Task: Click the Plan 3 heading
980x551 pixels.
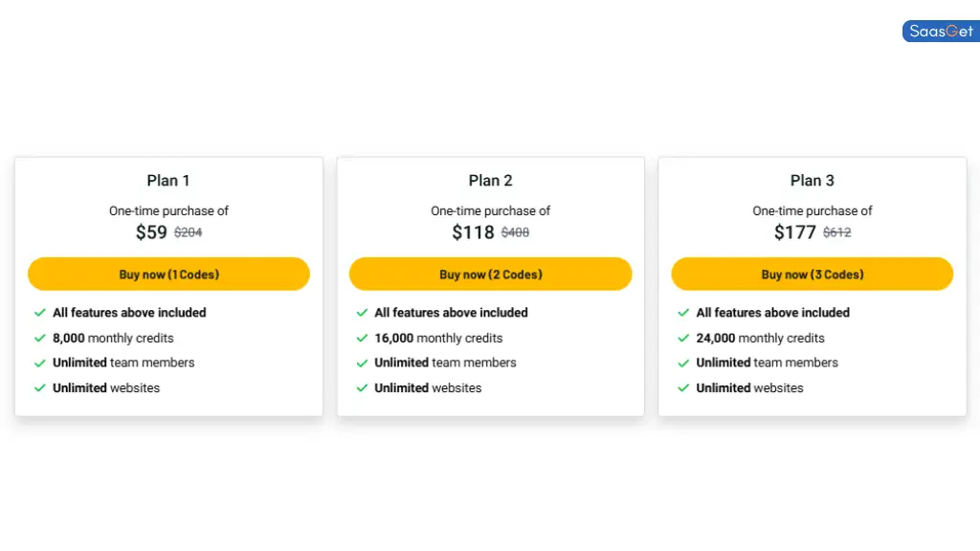Action: click(x=812, y=181)
